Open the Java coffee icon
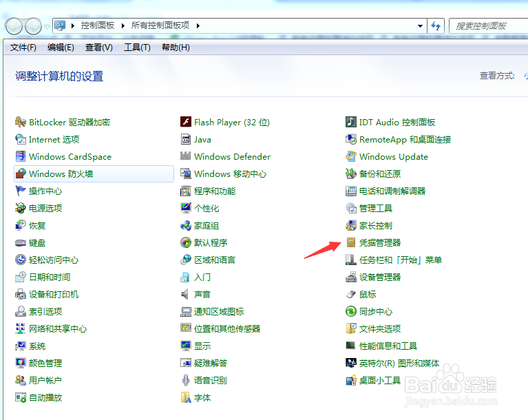 pos(186,139)
